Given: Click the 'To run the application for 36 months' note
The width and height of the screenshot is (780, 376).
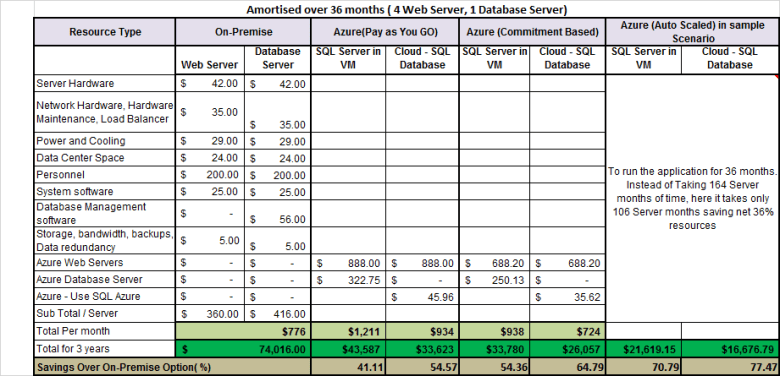Looking at the screenshot, I should click(x=692, y=198).
